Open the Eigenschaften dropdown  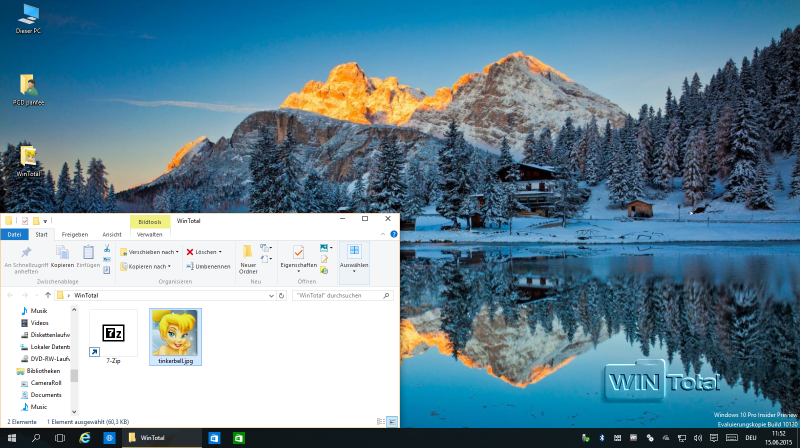click(298, 271)
